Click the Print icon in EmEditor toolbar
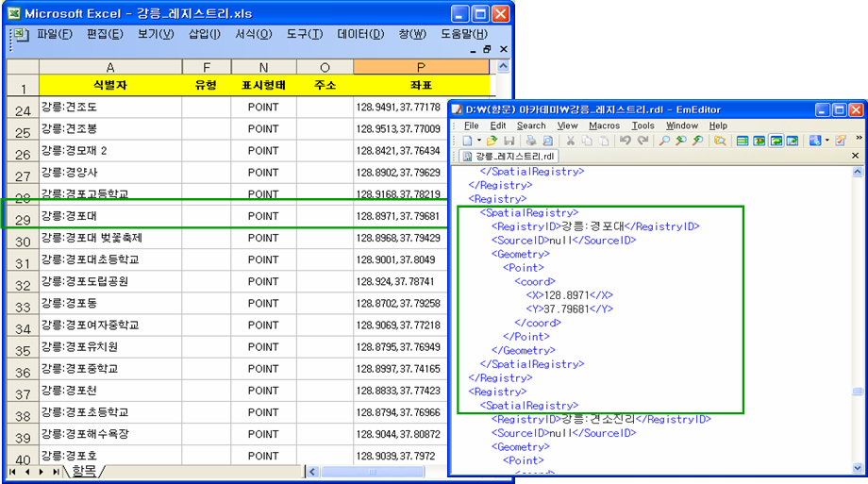Screen dimensions: 868x484 [531, 141]
